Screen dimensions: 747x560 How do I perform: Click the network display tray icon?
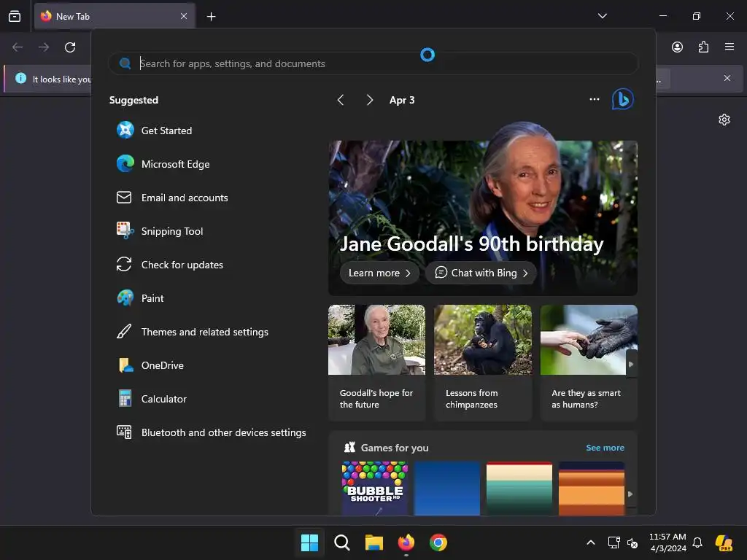(614, 542)
